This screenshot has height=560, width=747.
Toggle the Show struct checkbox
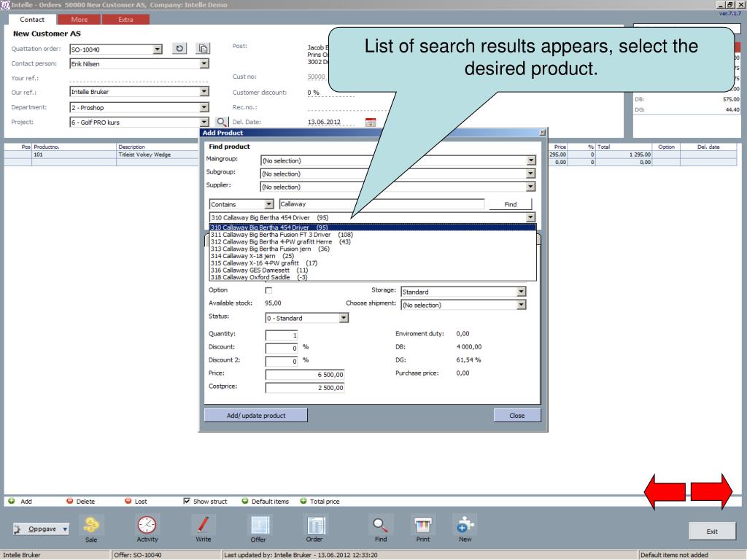(187, 501)
